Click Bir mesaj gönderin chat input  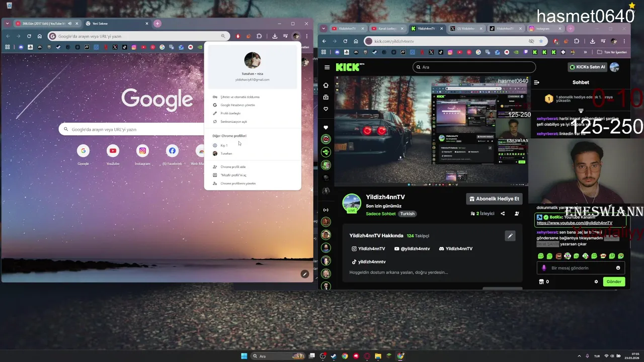coord(581,268)
